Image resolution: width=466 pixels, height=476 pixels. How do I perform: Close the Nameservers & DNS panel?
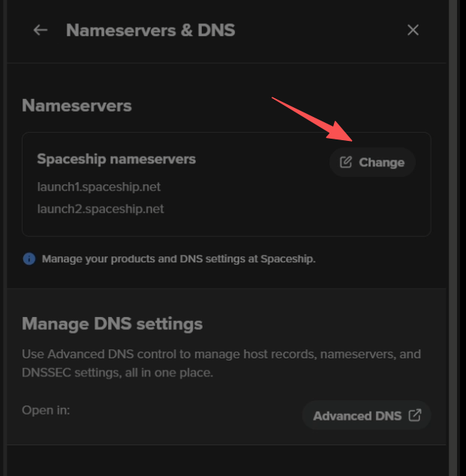point(413,30)
